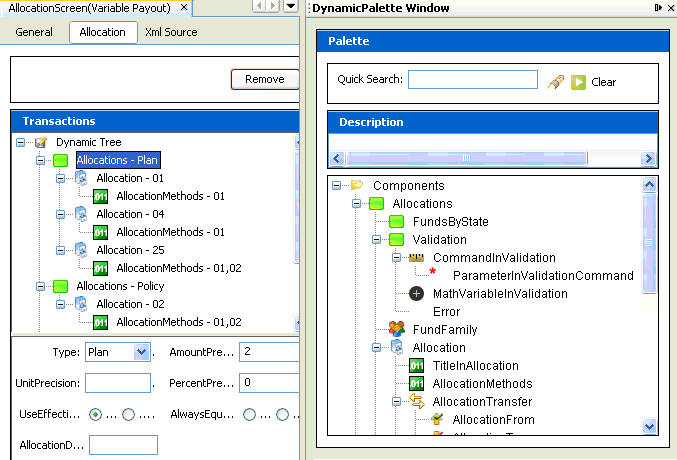This screenshot has height=460, width=677.
Task: Click the red asterisk beside ParameterInValidationCommand
Action: [433, 272]
